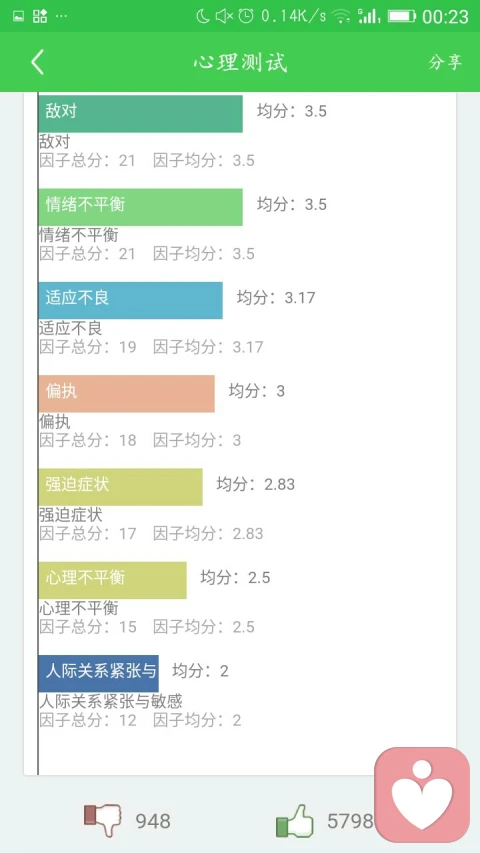Tap the 分享 share button

[x=445, y=63]
